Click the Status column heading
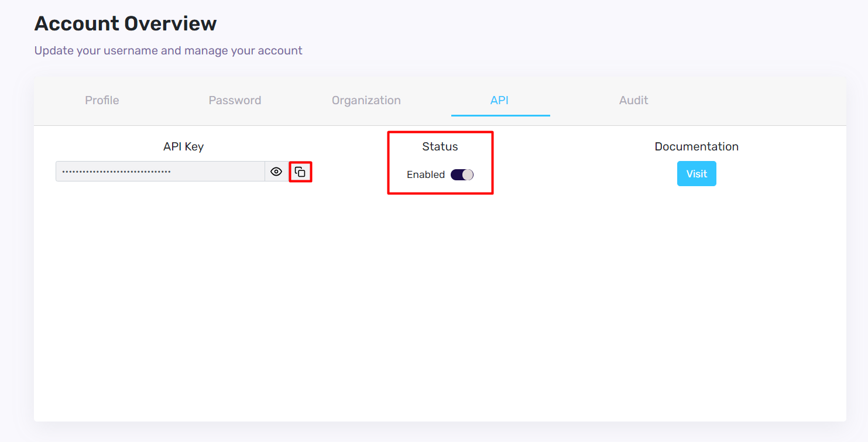The image size is (868, 442). click(x=440, y=146)
